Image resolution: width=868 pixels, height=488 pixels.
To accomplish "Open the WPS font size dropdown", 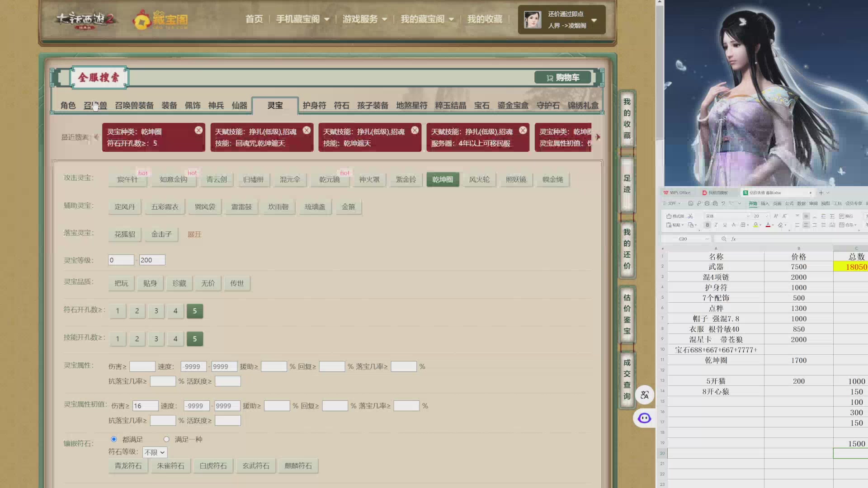I will [767, 216].
